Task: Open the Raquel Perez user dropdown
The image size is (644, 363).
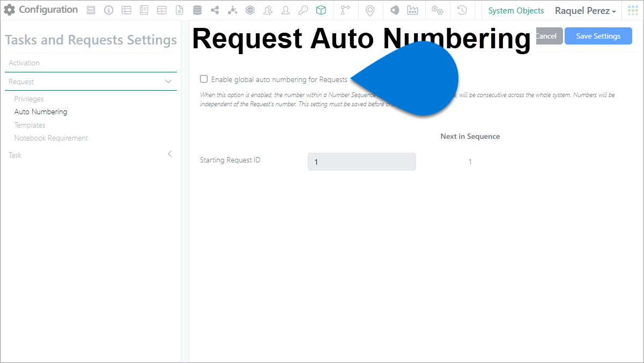Action: click(x=585, y=11)
